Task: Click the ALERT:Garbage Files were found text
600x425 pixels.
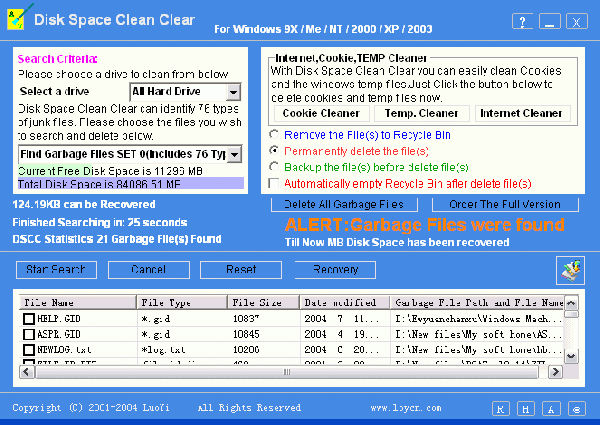Action: [425, 225]
